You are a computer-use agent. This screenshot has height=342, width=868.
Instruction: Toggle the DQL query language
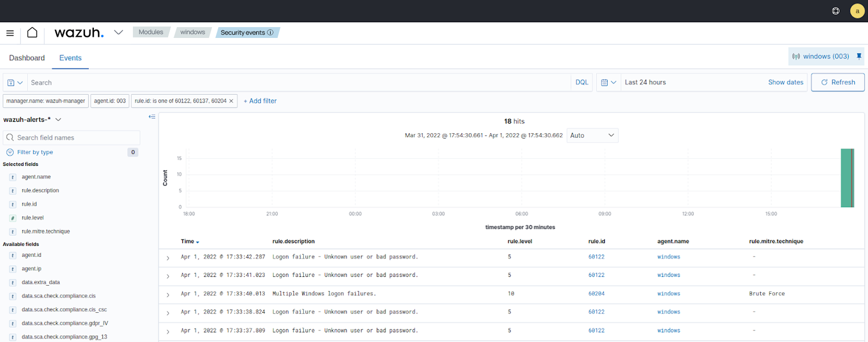(x=582, y=82)
